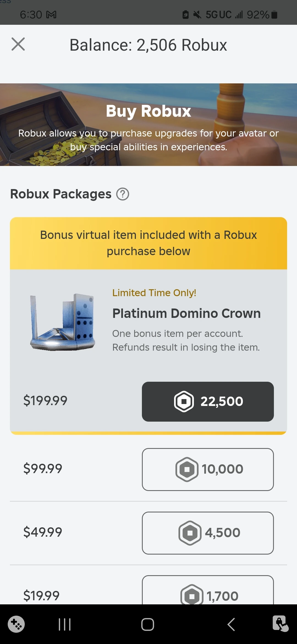The height and width of the screenshot is (644, 297).
Task: Tap the bonus virtual item banner
Action: pos(148,243)
